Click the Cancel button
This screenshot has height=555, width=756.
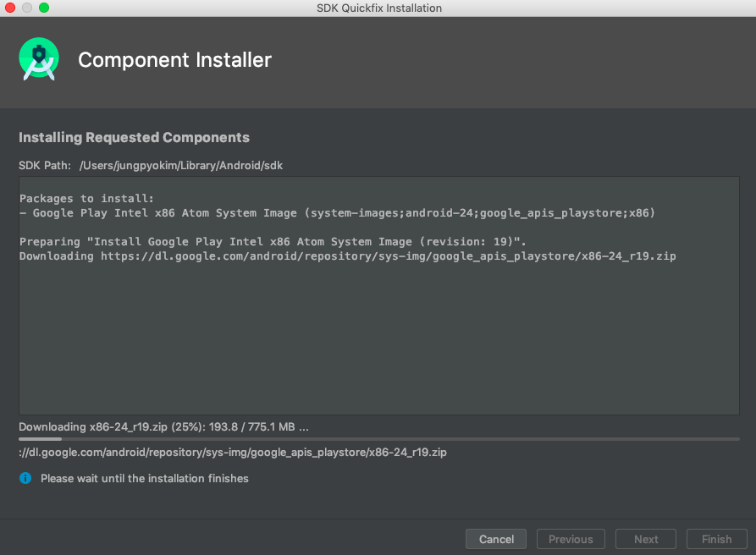(x=495, y=539)
